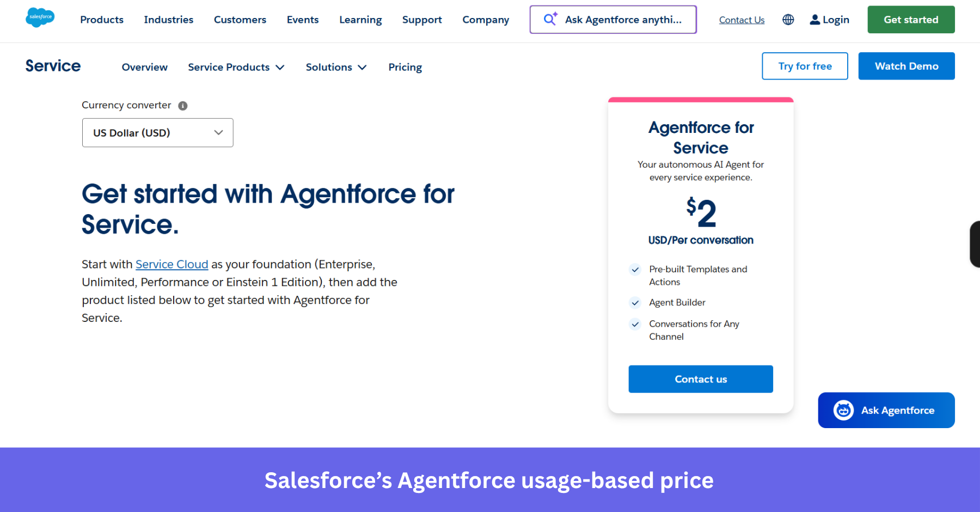Click the currency converter info icon

tap(183, 106)
